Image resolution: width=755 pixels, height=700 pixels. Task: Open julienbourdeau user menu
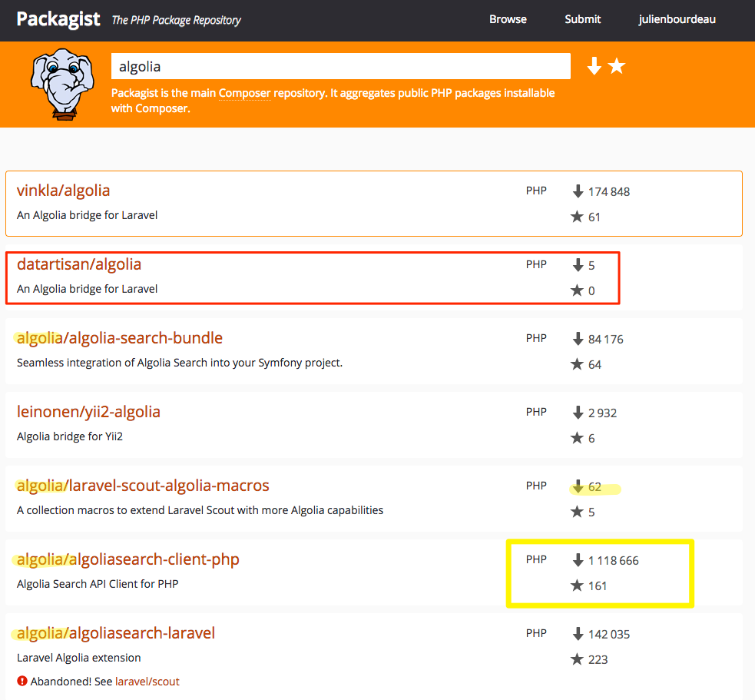pyautogui.click(x=677, y=19)
